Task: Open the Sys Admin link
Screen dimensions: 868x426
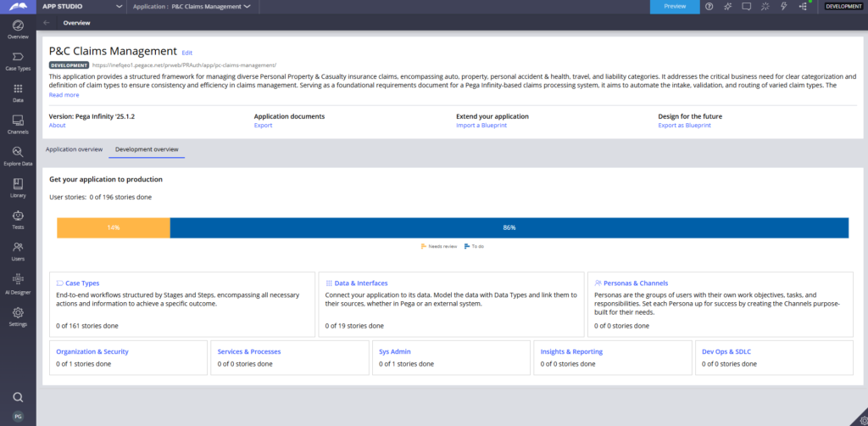Action: pos(395,352)
